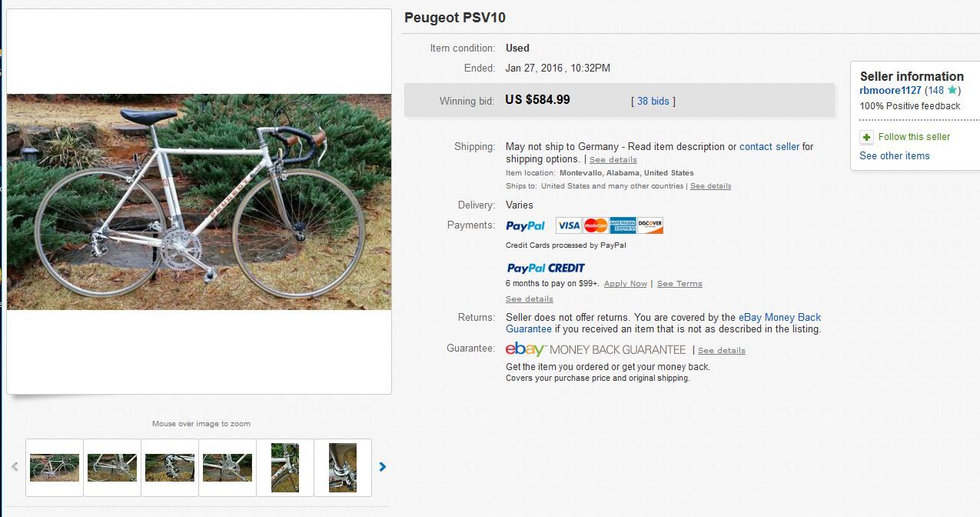This screenshot has height=517, width=980.
Task: Select the first bike thumbnail
Action: pyautogui.click(x=55, y=467)
